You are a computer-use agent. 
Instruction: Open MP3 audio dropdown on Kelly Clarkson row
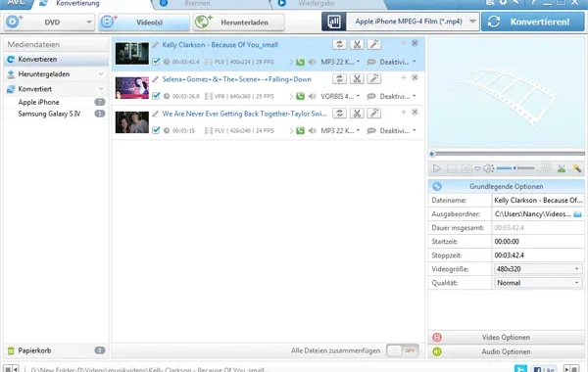pos(340,62)
